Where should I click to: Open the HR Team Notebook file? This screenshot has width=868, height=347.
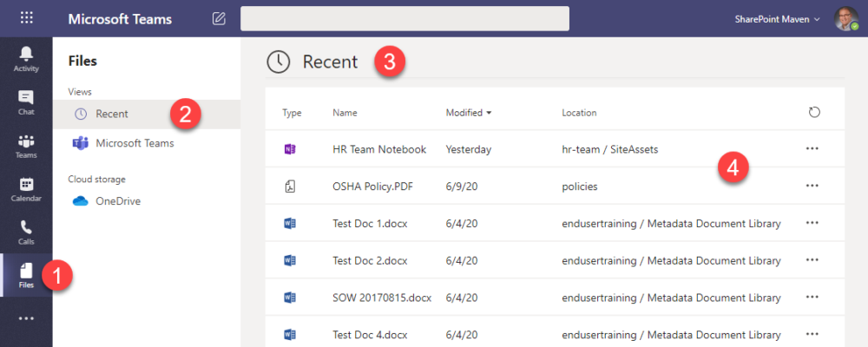click(379, 149)
